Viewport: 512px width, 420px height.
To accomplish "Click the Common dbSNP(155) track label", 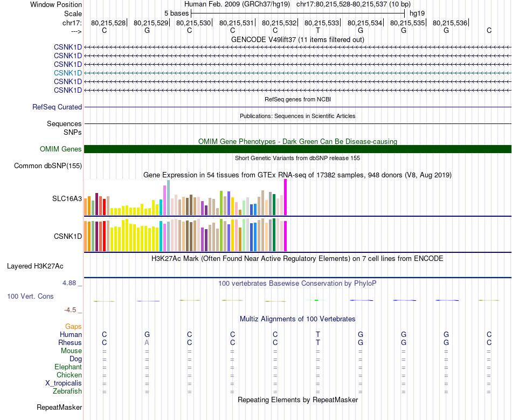I will point(48,166).
